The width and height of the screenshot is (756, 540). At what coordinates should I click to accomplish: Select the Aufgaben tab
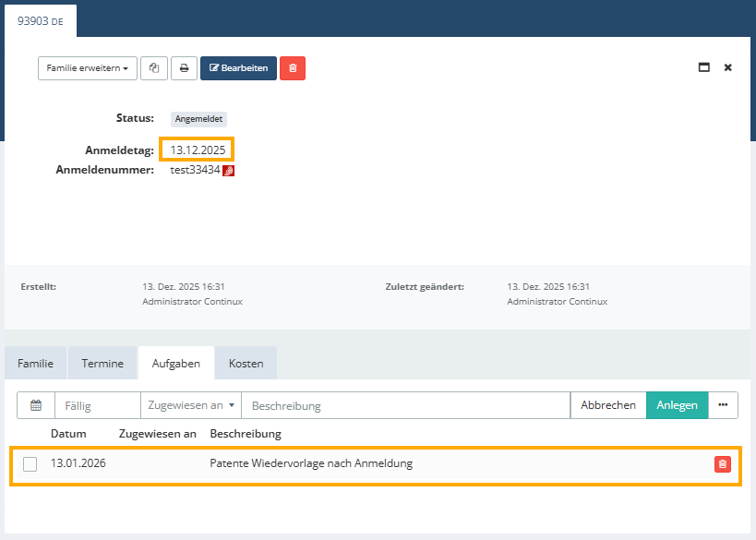(x=176, y=363)
